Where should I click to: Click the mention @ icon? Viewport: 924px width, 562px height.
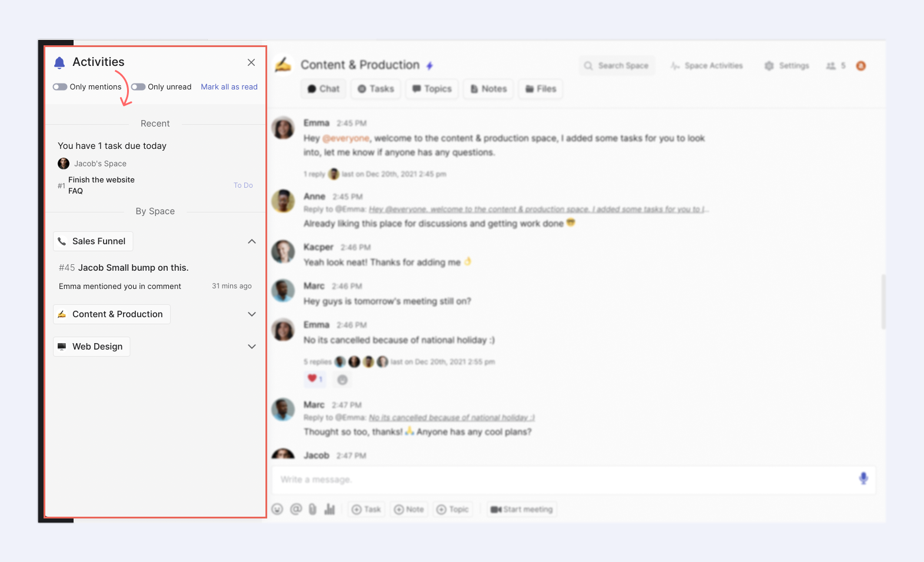(x=296, y=509)
